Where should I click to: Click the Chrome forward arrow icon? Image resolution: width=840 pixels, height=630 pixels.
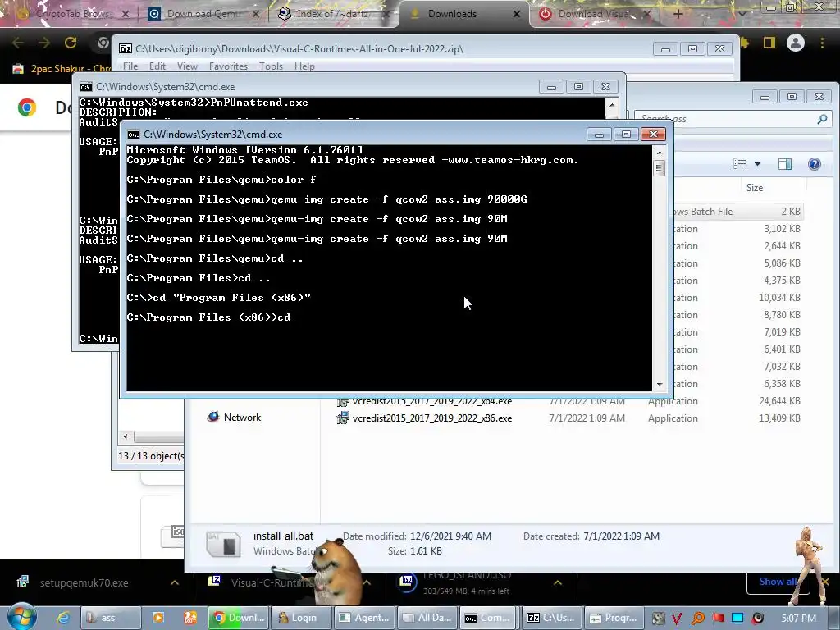coord(44,43)
